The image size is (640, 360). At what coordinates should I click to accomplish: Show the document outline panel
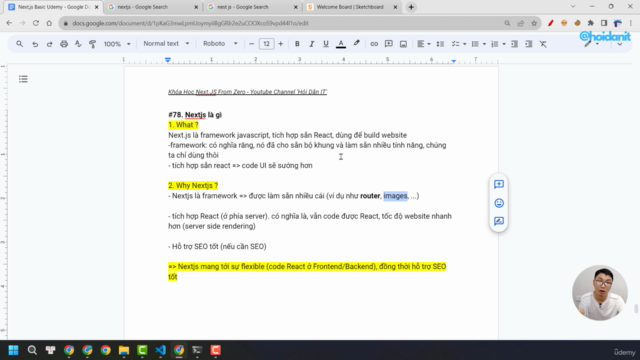23,79
